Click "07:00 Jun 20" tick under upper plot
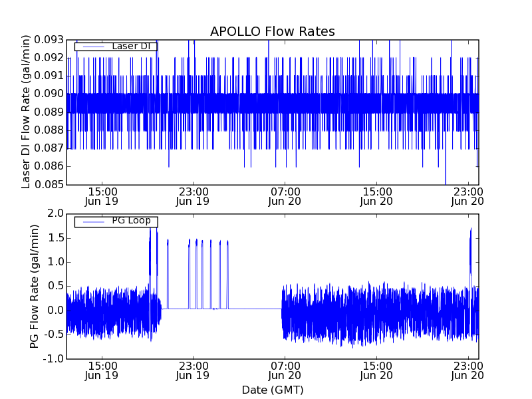 pos(285,196)
